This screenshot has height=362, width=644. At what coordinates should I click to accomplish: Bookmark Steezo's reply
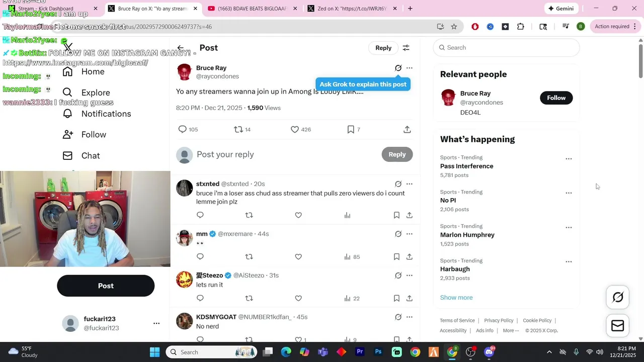tap(396, 298)
